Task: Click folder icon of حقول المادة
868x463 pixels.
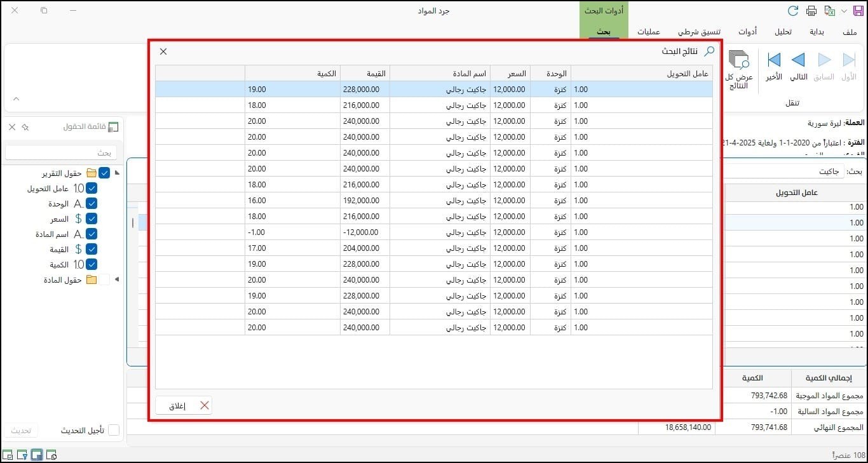Action: pos(91,279)
